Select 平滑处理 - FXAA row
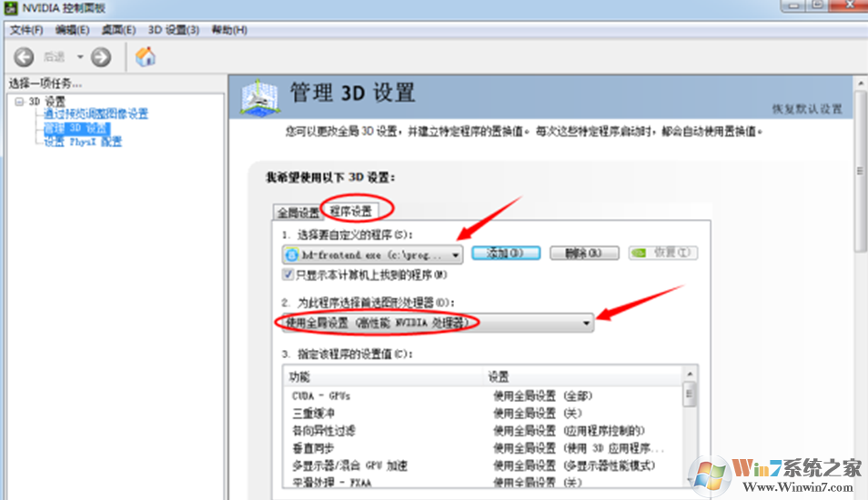 coord(483,483)
